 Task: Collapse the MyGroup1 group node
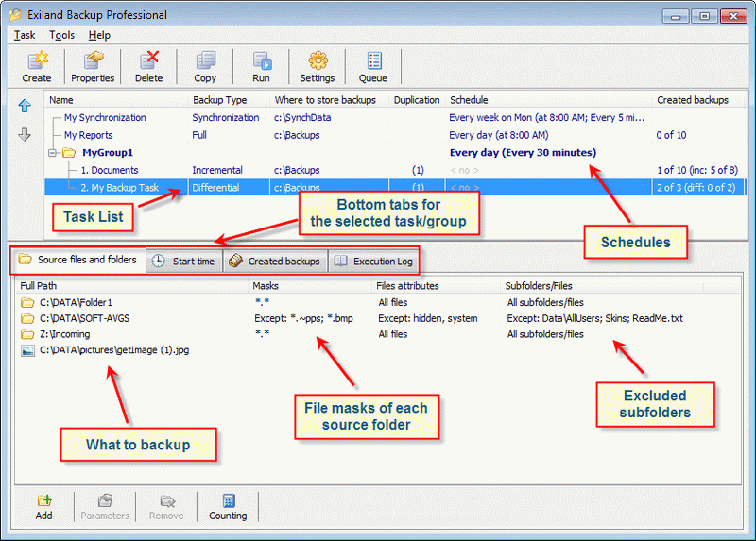(x=53, y=153)
